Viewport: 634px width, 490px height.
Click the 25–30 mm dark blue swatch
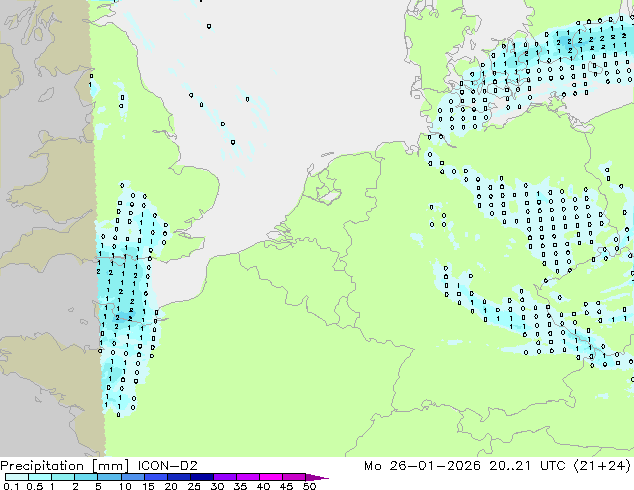[202, 477]
